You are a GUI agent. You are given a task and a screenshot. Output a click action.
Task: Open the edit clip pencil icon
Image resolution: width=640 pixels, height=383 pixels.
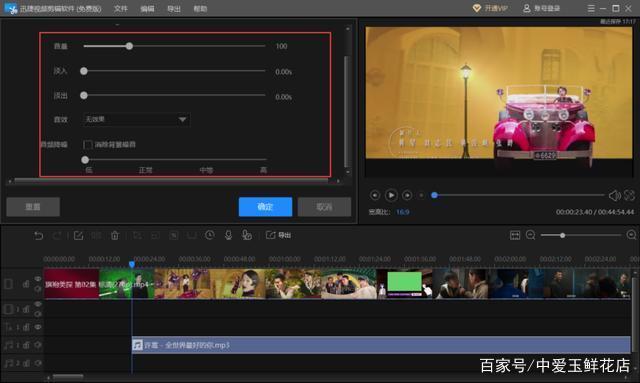(78, 235)
